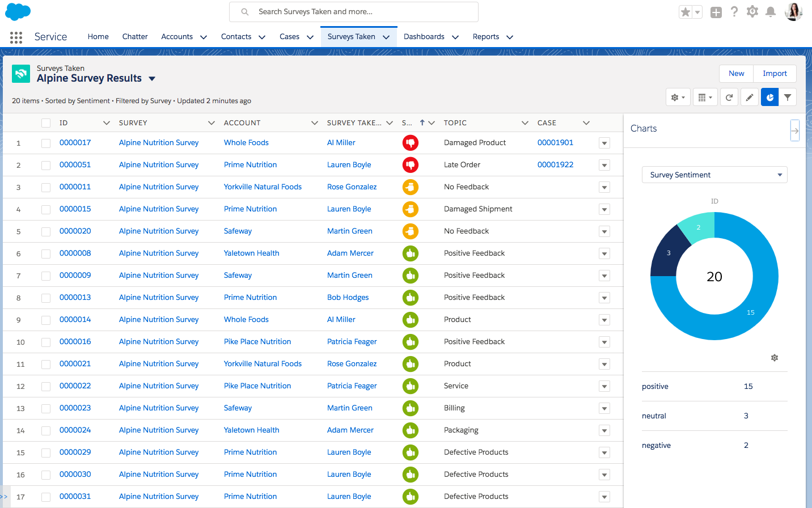Open the Survey Sentiment chart dropdown
Image resolution: width=812 pixels, height=508 pixels.
click(x=714, y=175)
